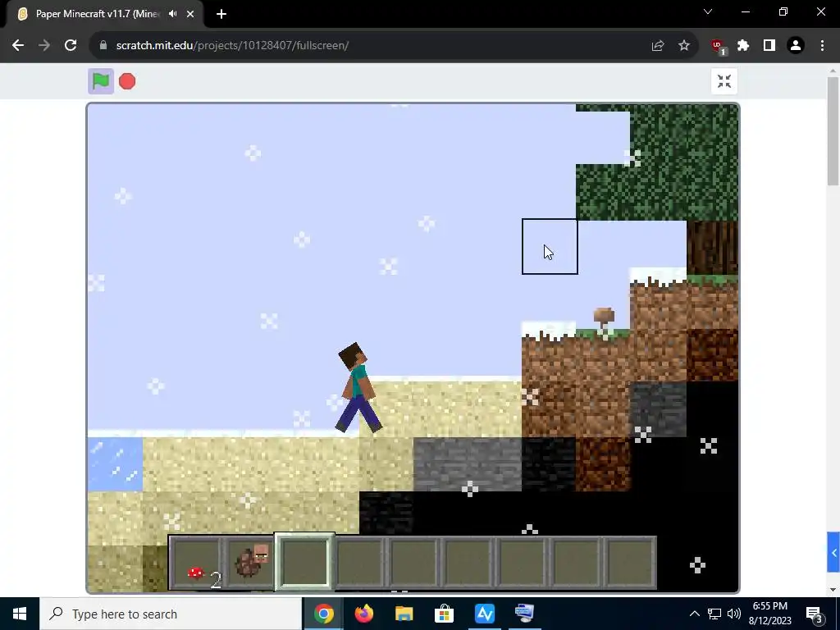This screenshot has height=630, width=840.
Task: Open the monitor app on the taskbar
Action: 524,614
